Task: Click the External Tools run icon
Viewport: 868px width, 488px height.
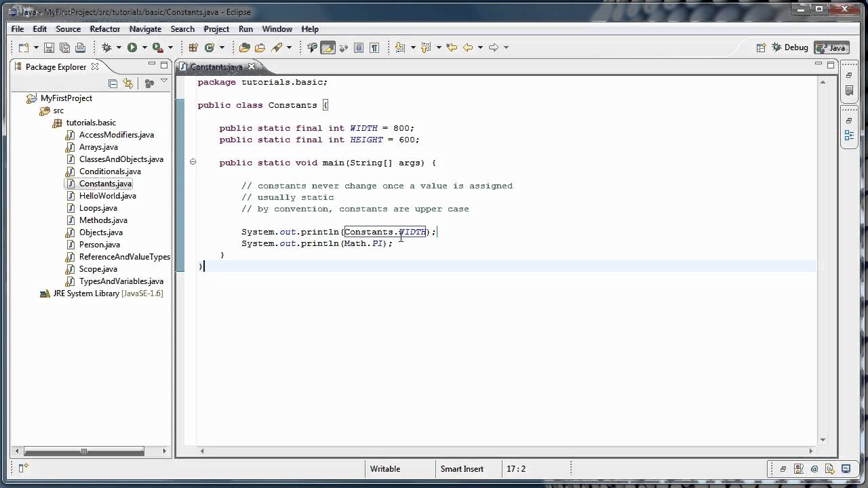Action: [158, 47]
